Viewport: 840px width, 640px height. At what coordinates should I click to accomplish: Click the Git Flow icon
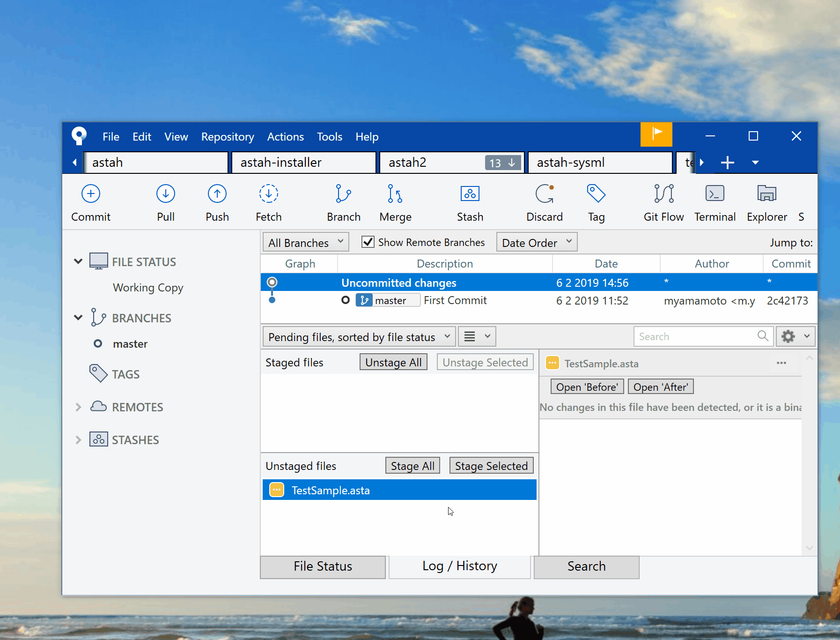[663, 194]
